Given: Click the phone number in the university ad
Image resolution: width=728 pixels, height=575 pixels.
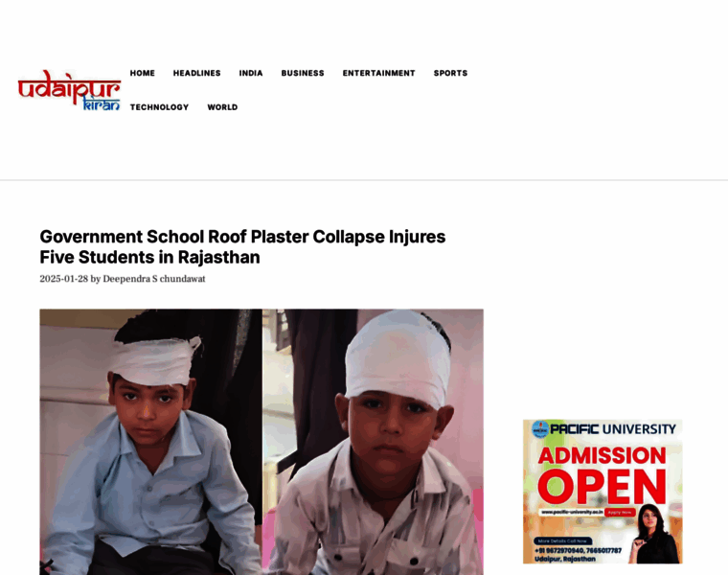Looking at the screenshot, I should click(578, 550).
